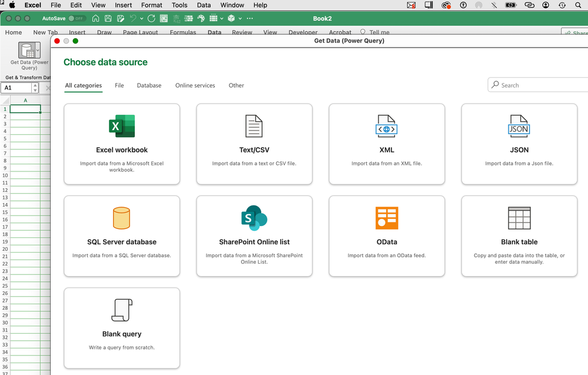The height and width of the screenshot is (375, 588).
Task: Expand the table grid icon's dropdown arrow
Action: 222,18
